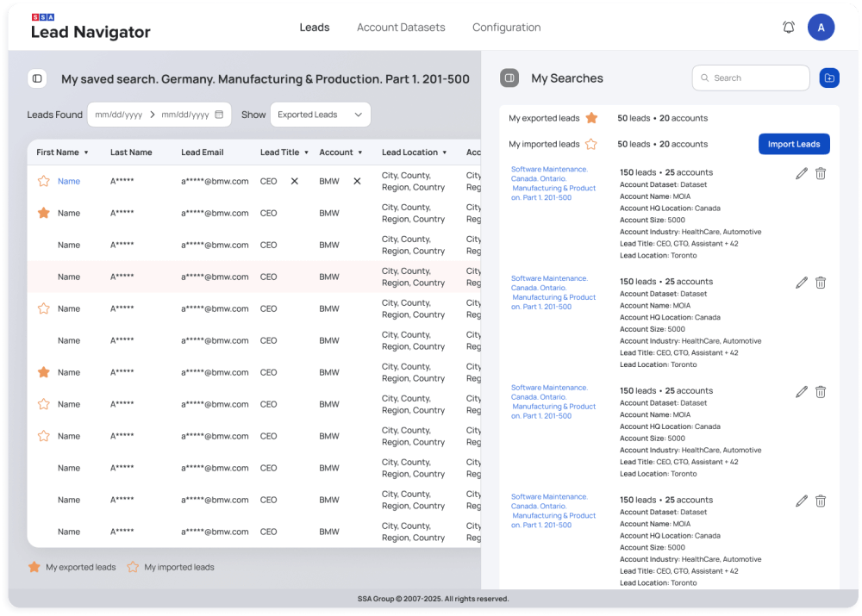This screenshot has width=862, height=616.
Task: Focus the Search field in My Searches
Action: pos(751,78)
